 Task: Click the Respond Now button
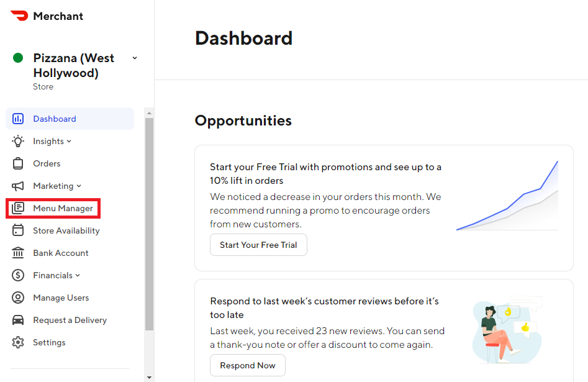point(248,365)
